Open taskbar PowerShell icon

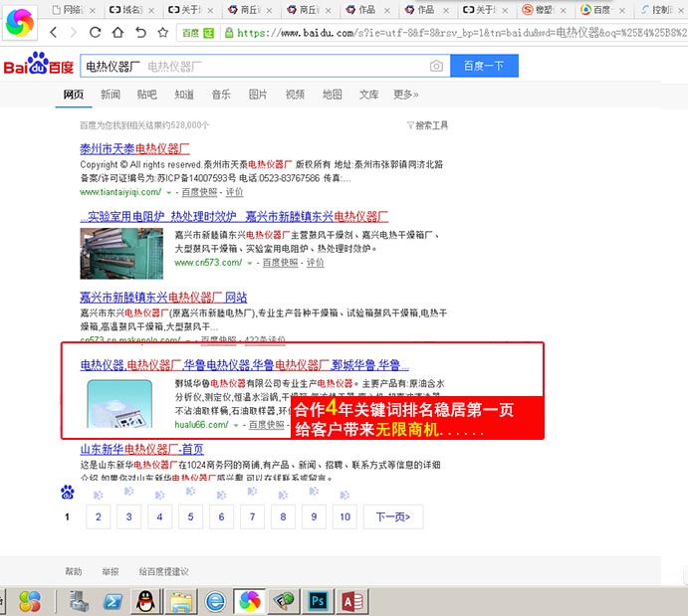(113, 601)
